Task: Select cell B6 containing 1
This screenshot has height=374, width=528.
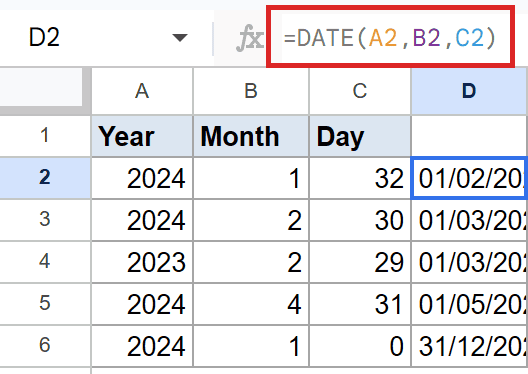Action: pyautogui.click(x=251, y=346)
